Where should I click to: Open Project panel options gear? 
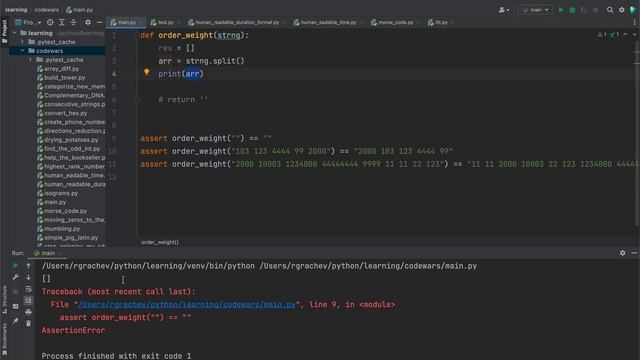[88, 22]
